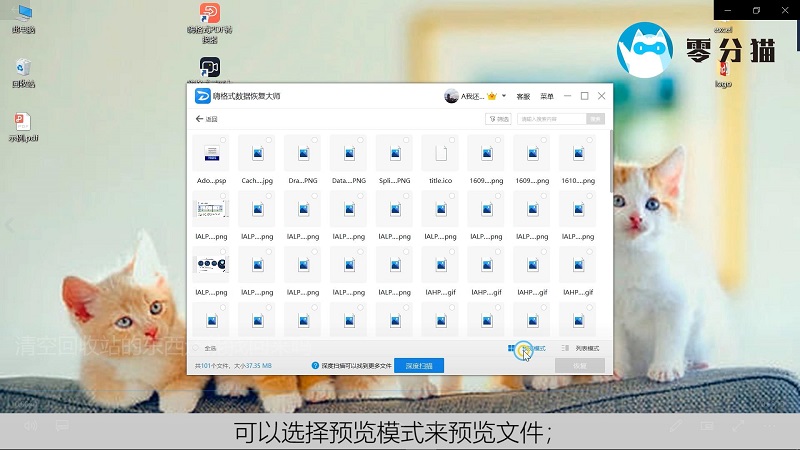Tick the checkbox on Cach...jpg file
This screenshot has width=800, height=450.
[x=269, y=140]
